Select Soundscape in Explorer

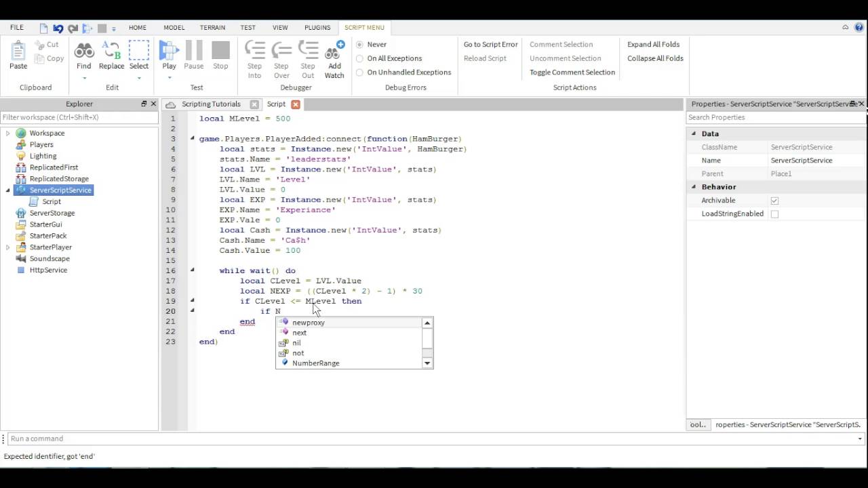click(x=50, y=258)
